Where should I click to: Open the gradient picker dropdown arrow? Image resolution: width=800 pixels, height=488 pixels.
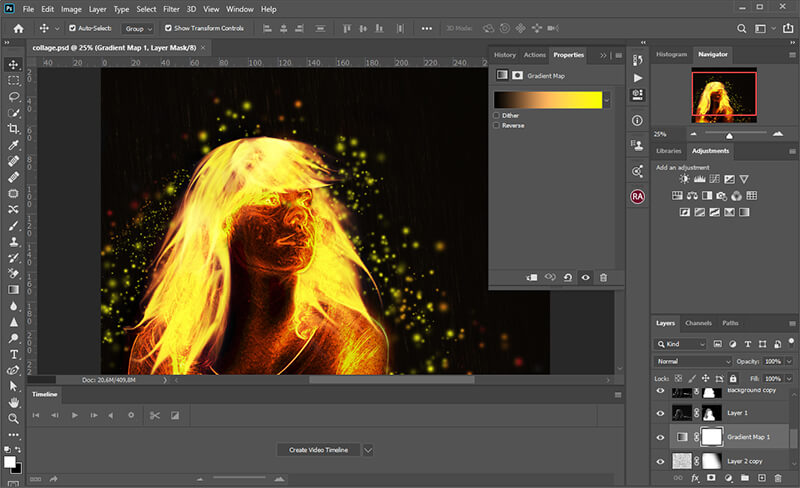tap(607, 100)
